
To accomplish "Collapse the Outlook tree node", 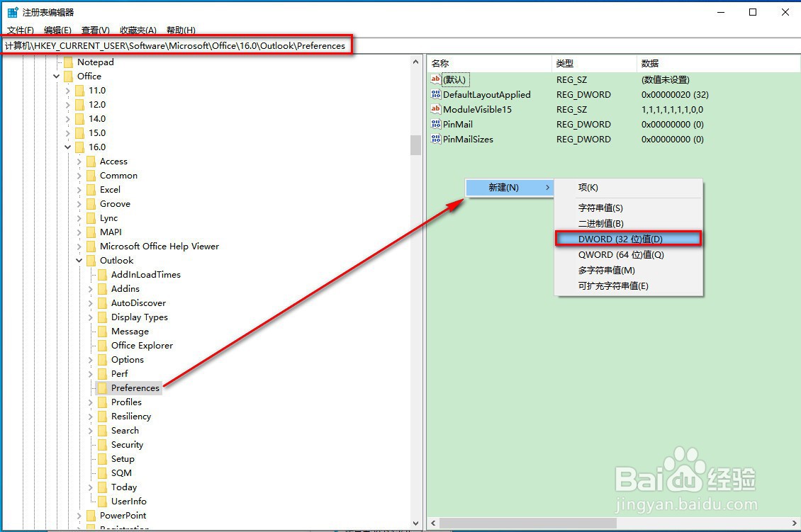I will tap(79, 261).
